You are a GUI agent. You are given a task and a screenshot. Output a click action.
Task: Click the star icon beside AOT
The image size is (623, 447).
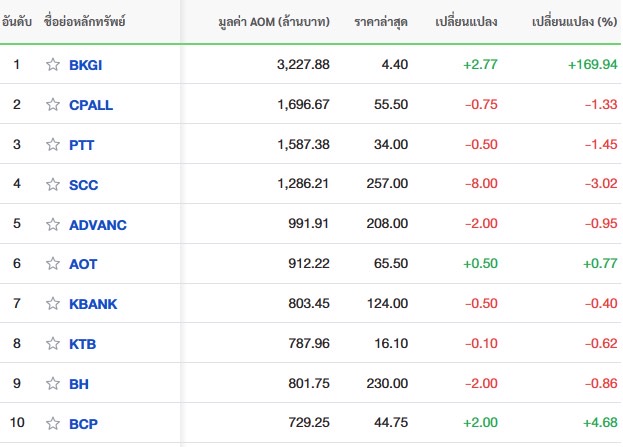[x=53, y=263]
